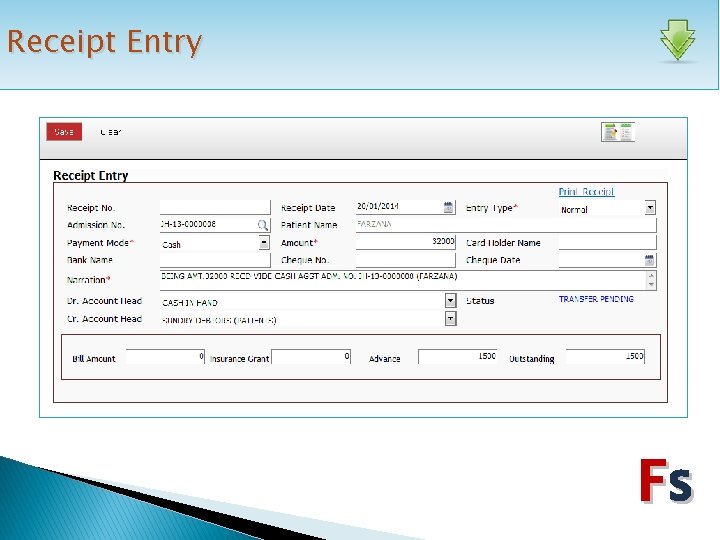Focus the Cheque No. field
Image resolution: width=720 pixels, height=540 pixels.
point(405,260)
